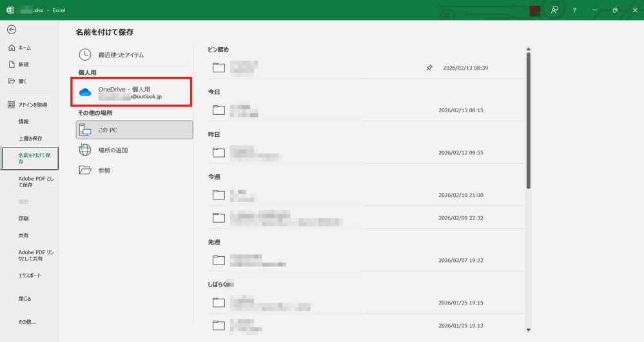Click 上書き保存 in the sidebar
The width and height of the screenshot is (644, 342).
[30, 138]
